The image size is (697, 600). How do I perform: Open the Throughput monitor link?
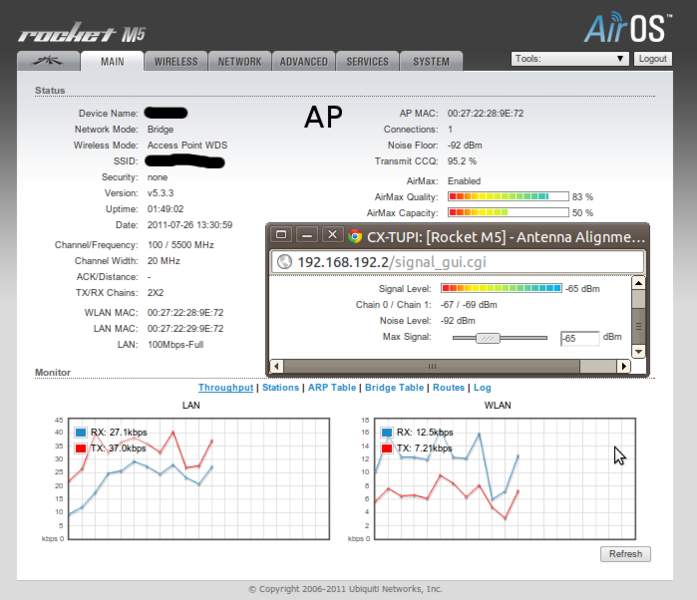[x=226, y=388]
